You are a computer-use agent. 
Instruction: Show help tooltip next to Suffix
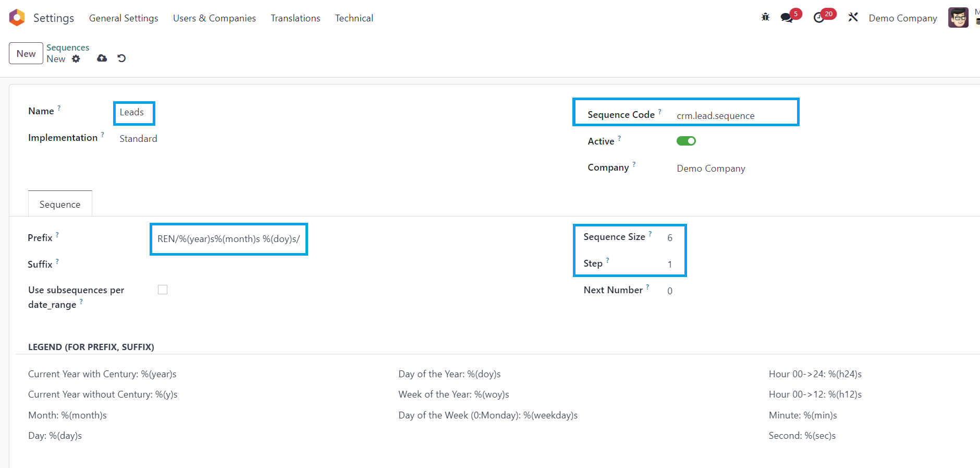point(57,261)
